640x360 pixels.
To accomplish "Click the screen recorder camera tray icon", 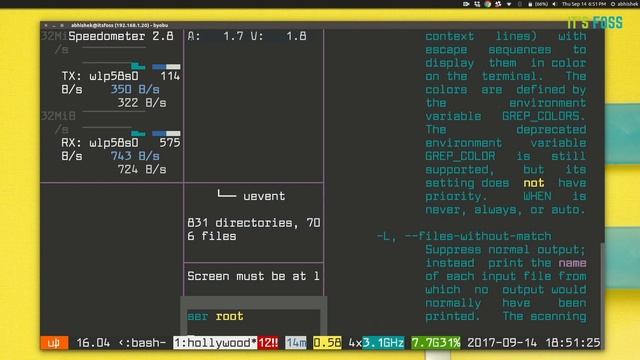I will [x=466, y=4].
